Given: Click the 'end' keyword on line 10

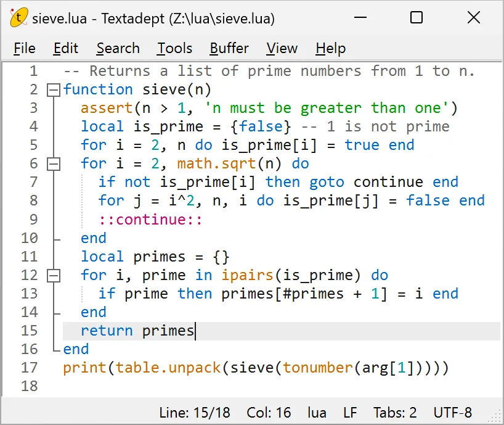Looking at the screenshot, I should [x=93, y=238].
